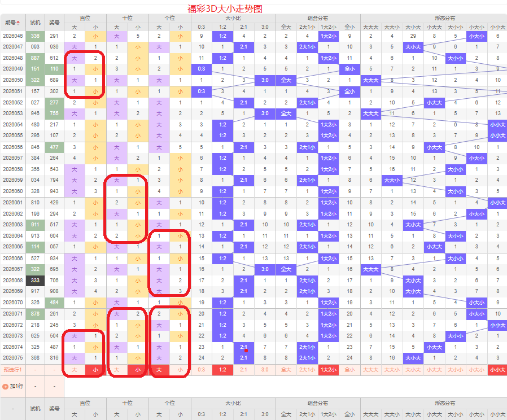Click green 试机 number 887

pos(35,58)
